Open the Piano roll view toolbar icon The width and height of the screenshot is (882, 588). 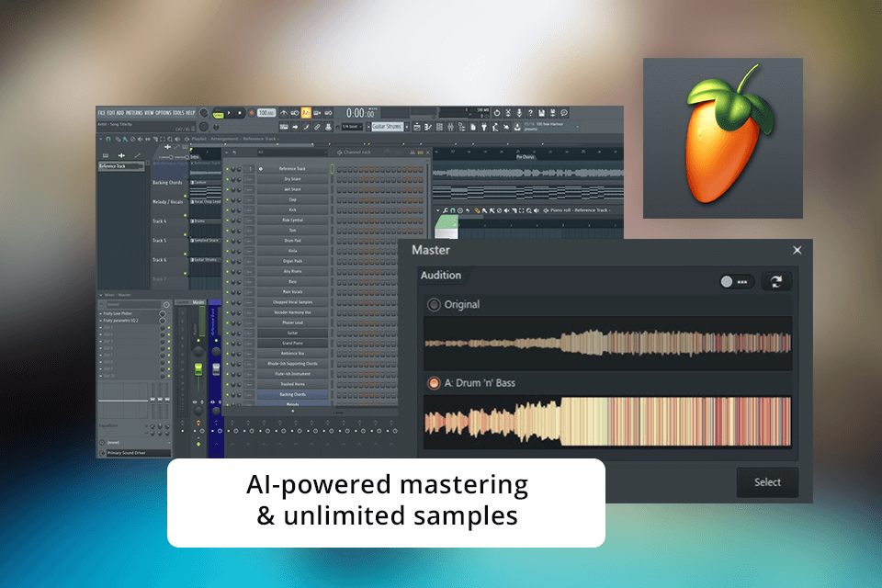428,127
